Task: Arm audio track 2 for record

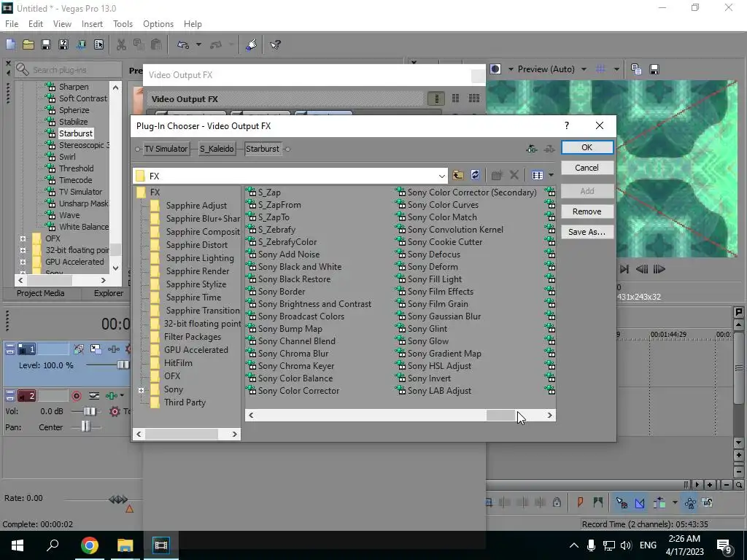Action: (76, 396)
